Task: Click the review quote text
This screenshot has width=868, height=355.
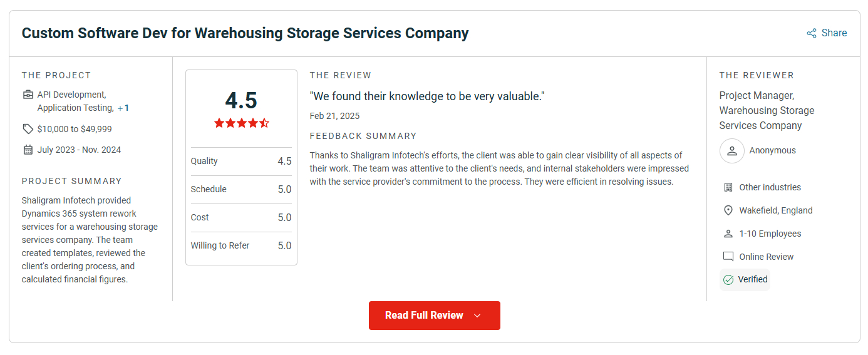Action: coord(427,96)
